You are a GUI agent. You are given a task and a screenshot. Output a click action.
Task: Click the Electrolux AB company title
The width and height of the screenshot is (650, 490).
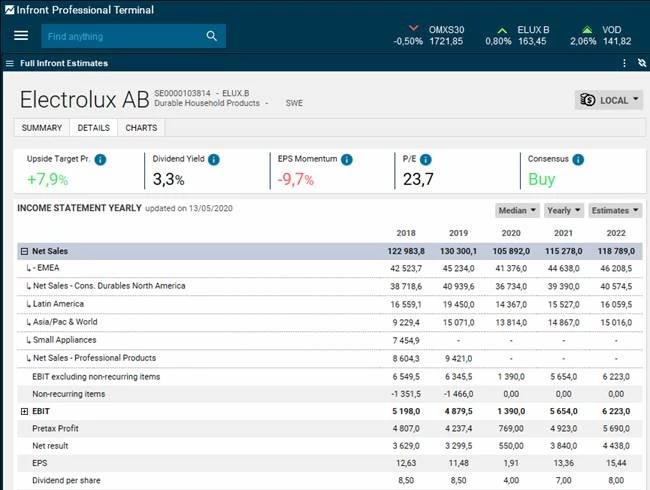(x=85, y=99)
